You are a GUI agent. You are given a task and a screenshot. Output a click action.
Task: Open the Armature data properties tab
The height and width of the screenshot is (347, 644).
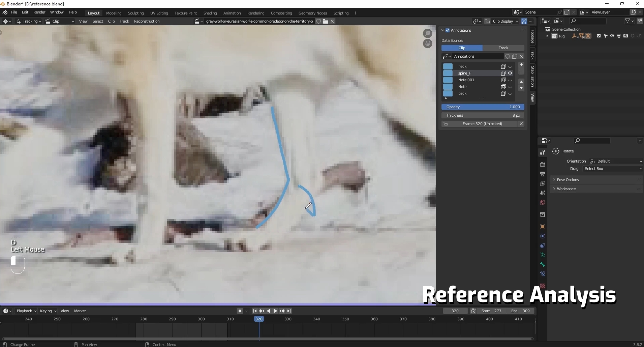543,255
